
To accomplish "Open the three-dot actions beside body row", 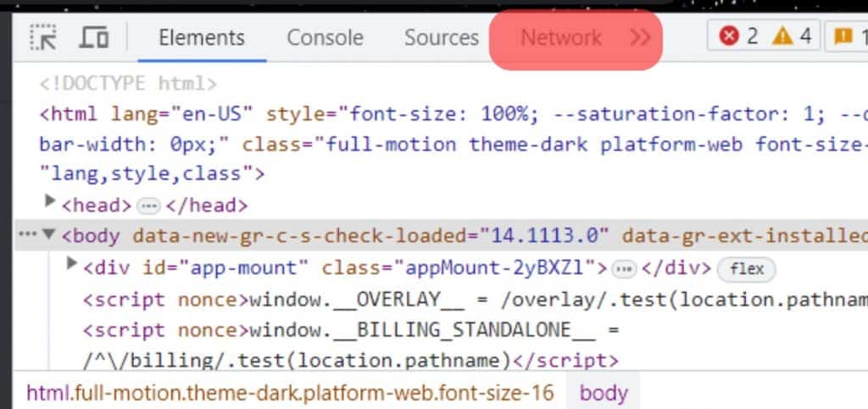I will point(28,234).
